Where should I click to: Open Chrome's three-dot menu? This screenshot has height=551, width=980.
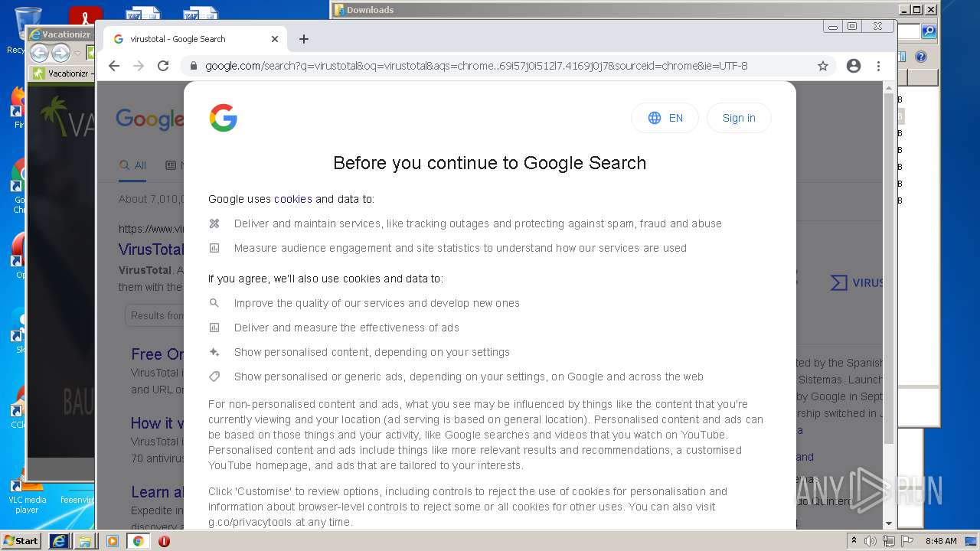pyautogui.click(x=879, y=66)
